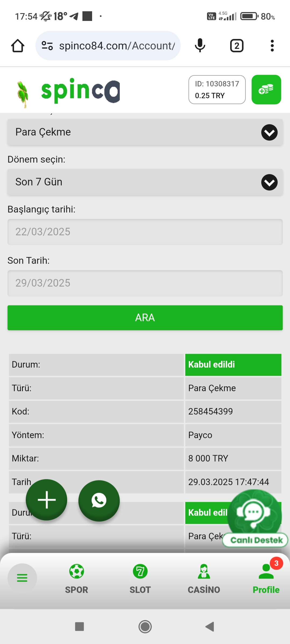Viewport: 290px width, 644px height.
Task: Expand the Para Çekme dropdown
Action: point(145,132)
